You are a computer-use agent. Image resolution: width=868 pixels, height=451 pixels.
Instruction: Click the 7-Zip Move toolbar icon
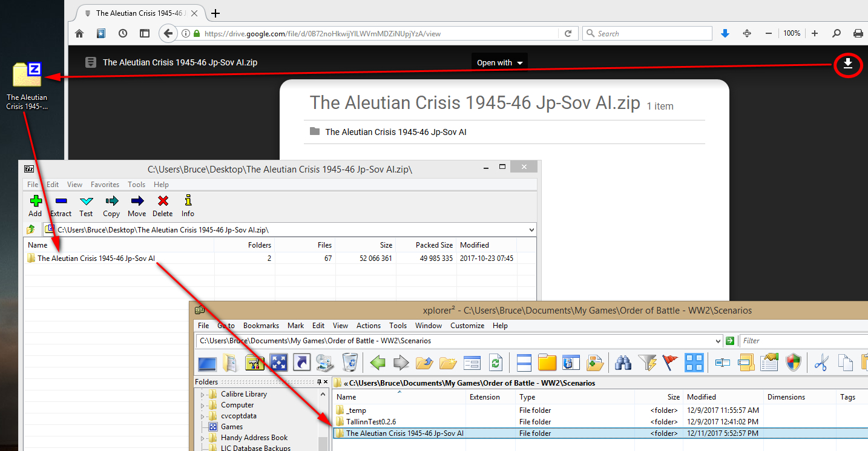point(137,201)
